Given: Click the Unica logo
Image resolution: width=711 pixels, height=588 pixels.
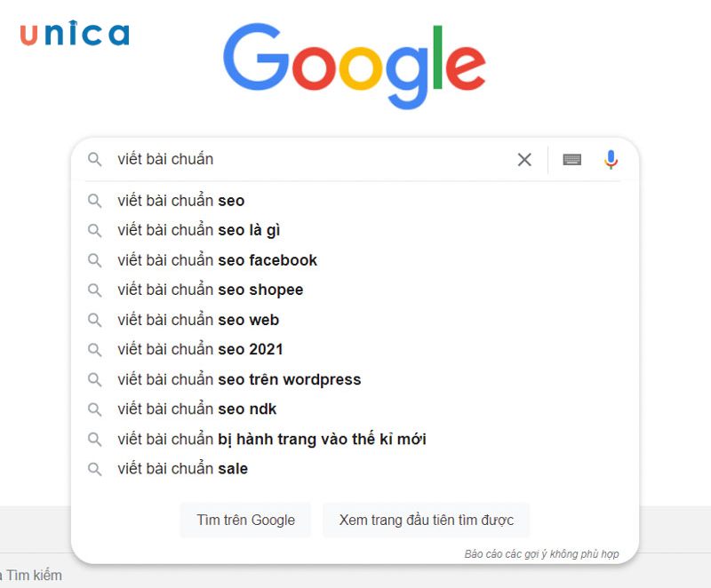Looking at the screenshot, I should (75, 34).
